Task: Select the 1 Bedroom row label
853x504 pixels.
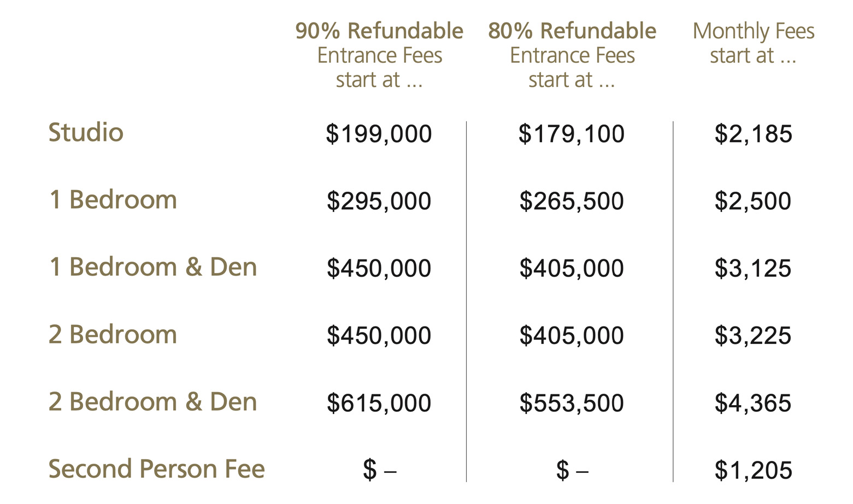Action: 113,200
